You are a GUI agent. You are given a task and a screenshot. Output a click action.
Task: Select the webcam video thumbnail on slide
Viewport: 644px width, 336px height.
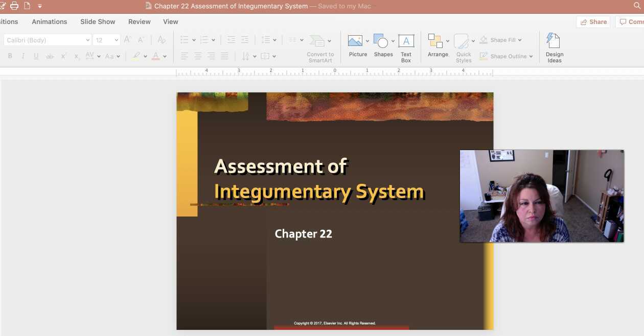coord(542,196)
